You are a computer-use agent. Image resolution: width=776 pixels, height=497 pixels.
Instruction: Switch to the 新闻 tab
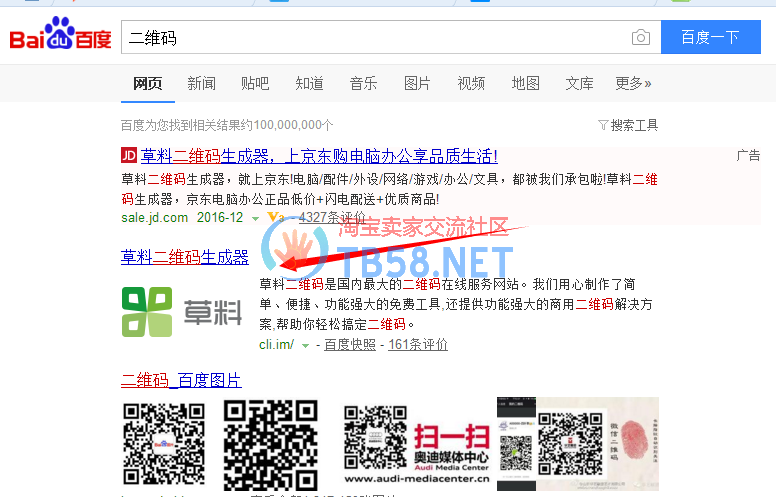201,83
